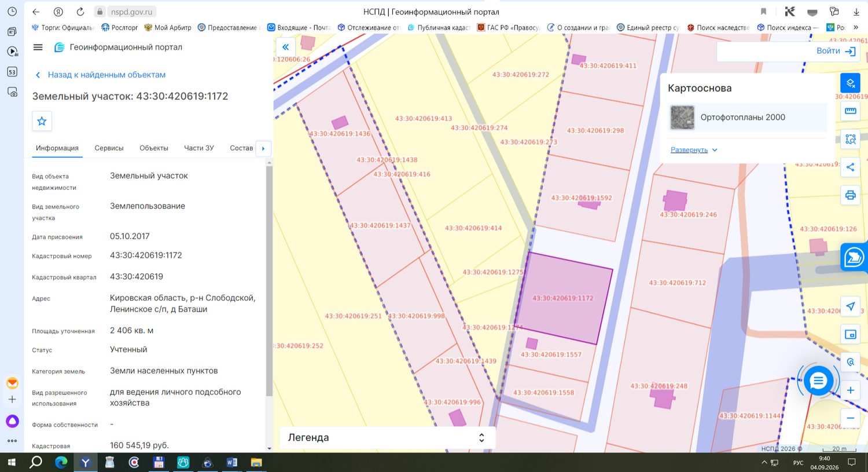
Task: Go back in browser history
Action: coord(36,12)
